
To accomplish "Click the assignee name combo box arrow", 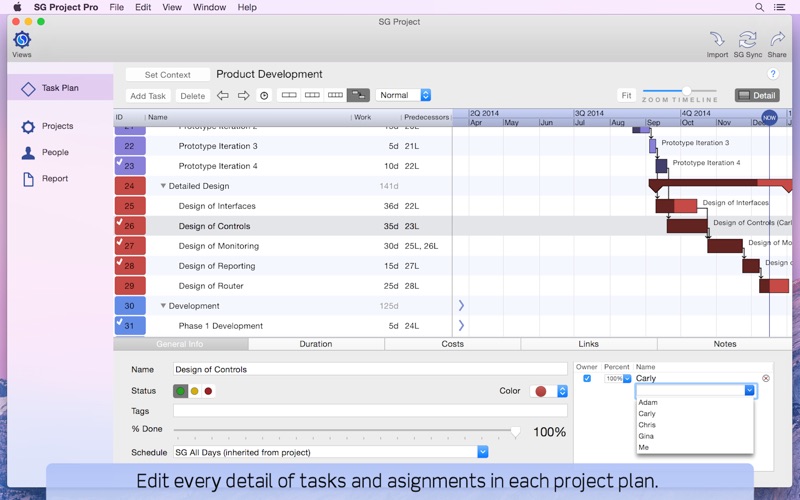I will (749, 390).
